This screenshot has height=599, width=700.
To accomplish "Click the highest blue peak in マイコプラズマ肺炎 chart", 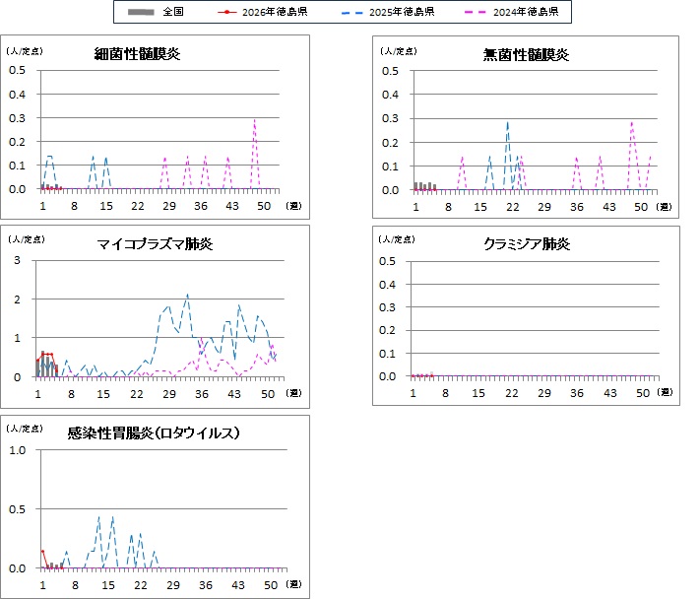I will point(187,295).
